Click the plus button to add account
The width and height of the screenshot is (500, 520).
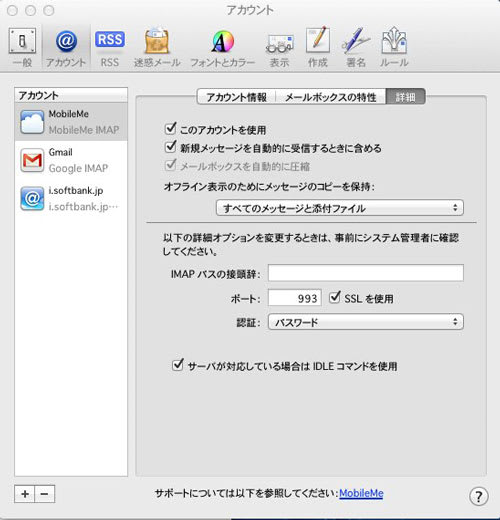[25, 494]
